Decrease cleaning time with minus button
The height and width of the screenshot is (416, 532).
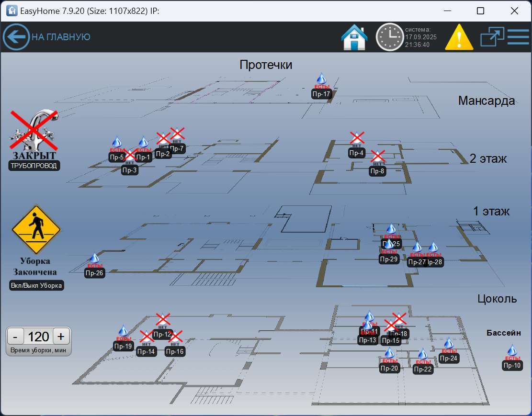point(15,337)
